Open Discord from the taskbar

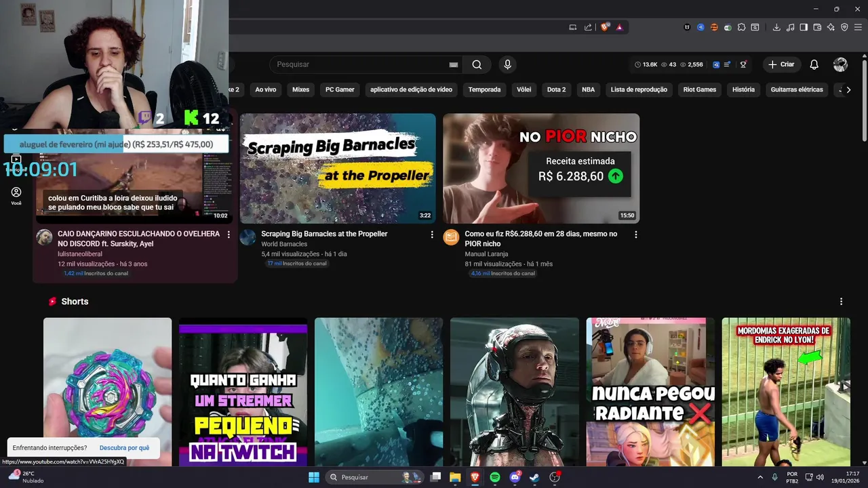pyautogui.click(x=515, y=477)
